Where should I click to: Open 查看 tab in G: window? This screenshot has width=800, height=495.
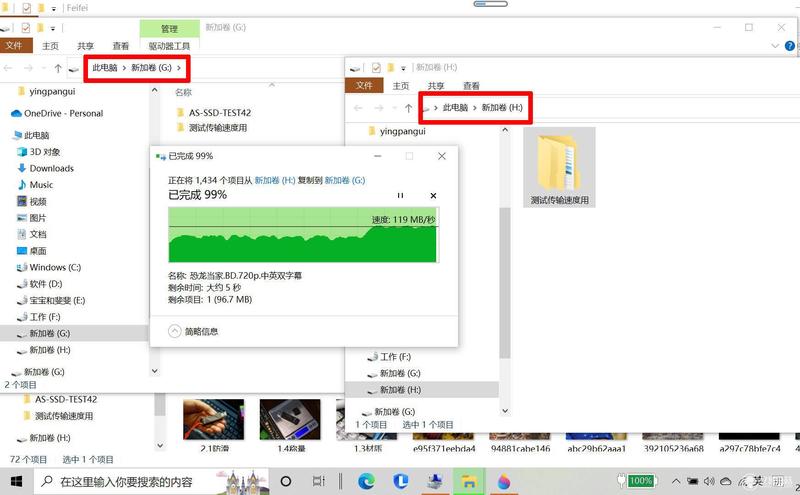coord(121,46)
